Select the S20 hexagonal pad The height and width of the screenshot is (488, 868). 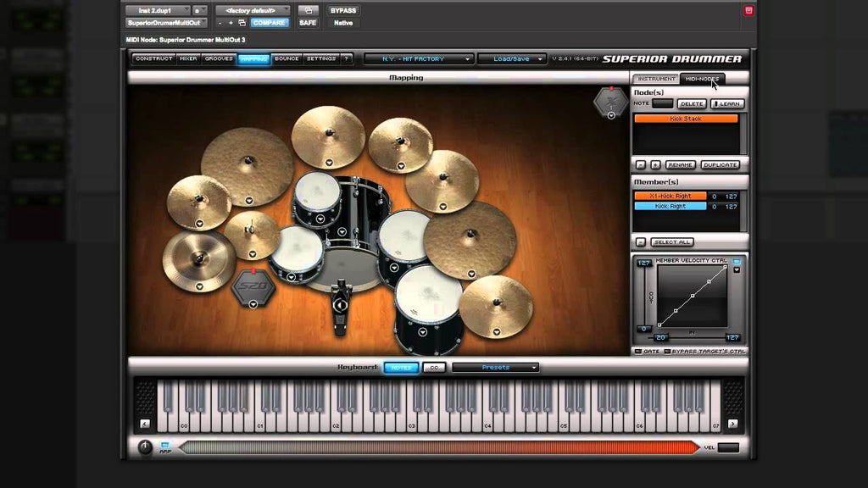(x=253, y=287)
